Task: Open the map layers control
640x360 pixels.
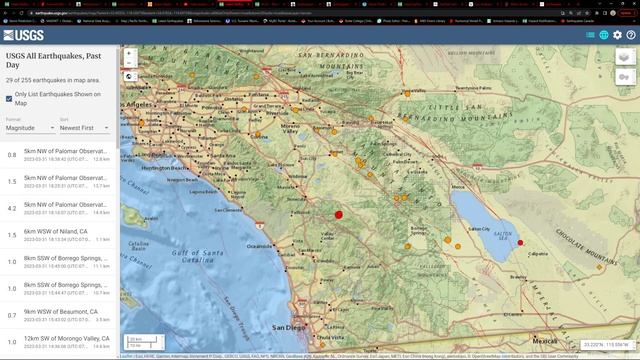Action: click(624, 57)
